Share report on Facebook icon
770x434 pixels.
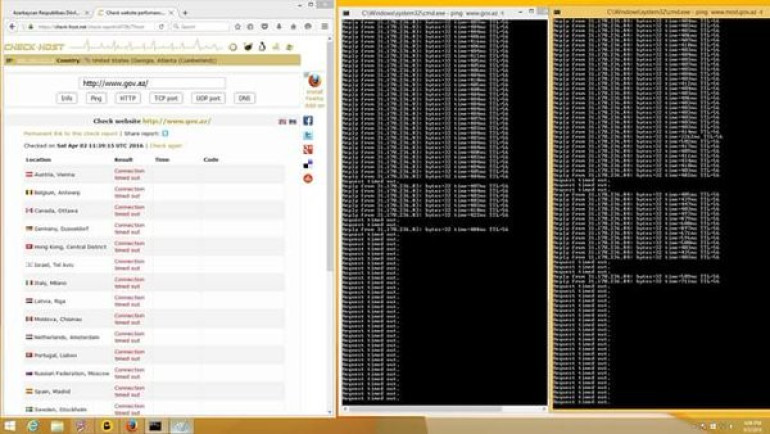308,121
